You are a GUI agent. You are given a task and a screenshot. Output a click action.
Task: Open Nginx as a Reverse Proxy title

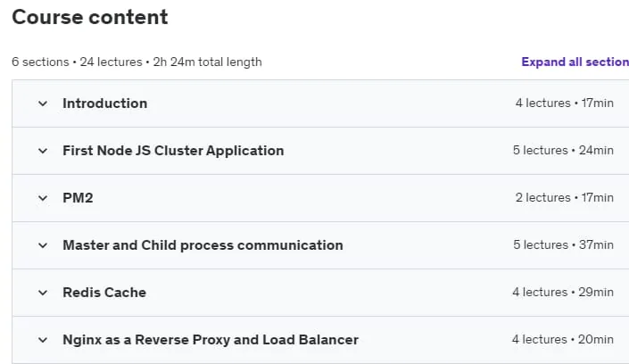pyautogui.click(x=211, y=340)
